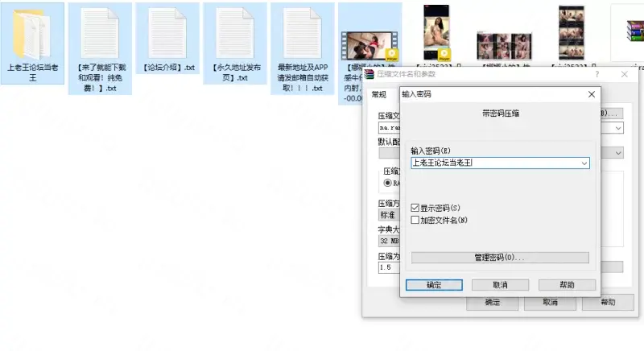The image size is (644, 351).
Task: Close the 输入密码 dialog with its X
Action: pos(592,94)
